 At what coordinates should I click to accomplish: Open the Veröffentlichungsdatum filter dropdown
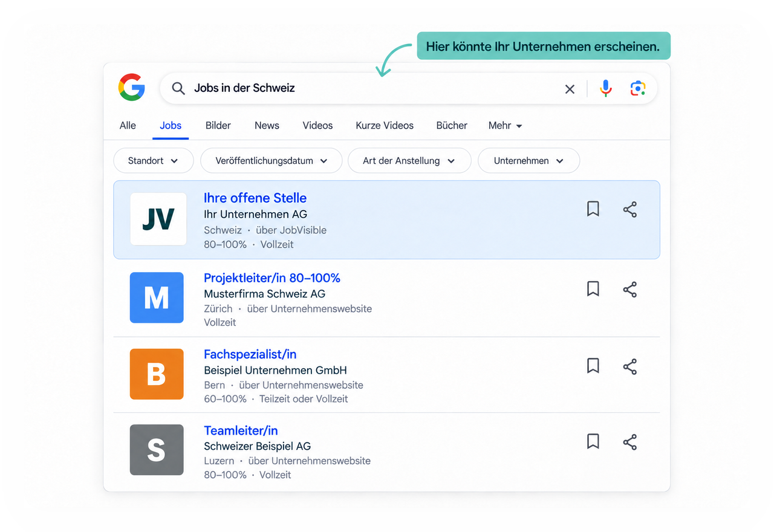pyautogui.click(x=272, y=161)
